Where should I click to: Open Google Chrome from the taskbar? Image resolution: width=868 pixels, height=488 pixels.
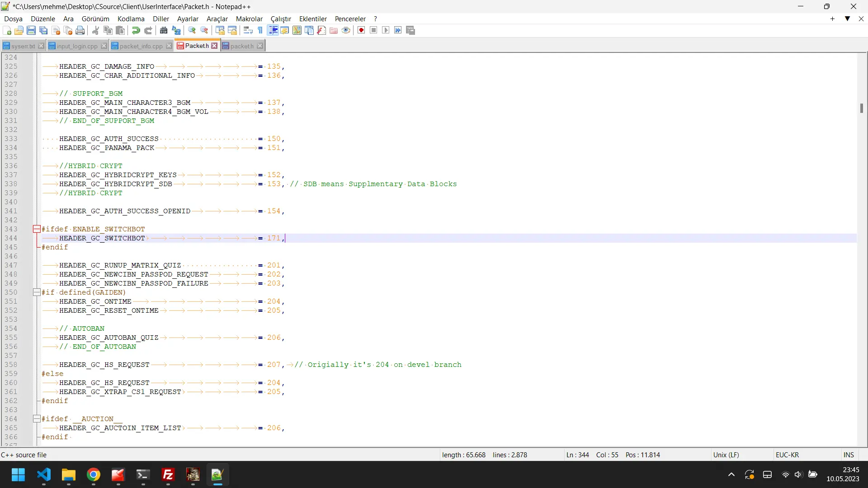[94, 475]
